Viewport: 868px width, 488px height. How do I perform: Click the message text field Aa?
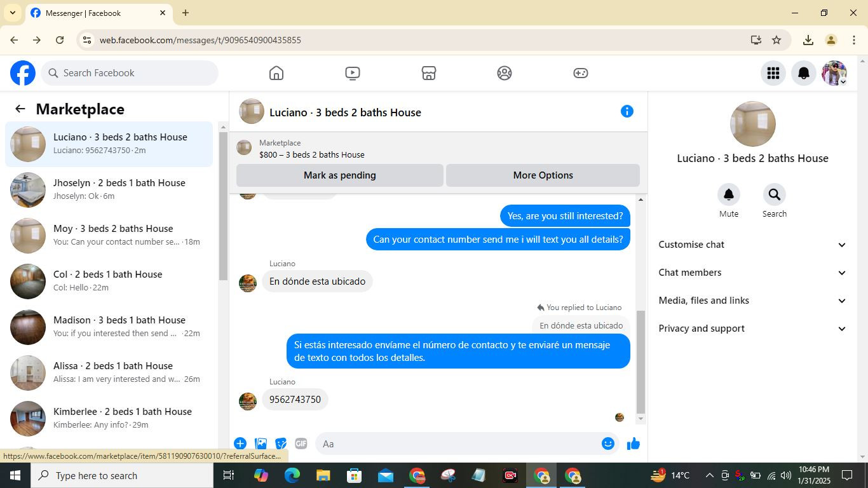pos(458,444)
